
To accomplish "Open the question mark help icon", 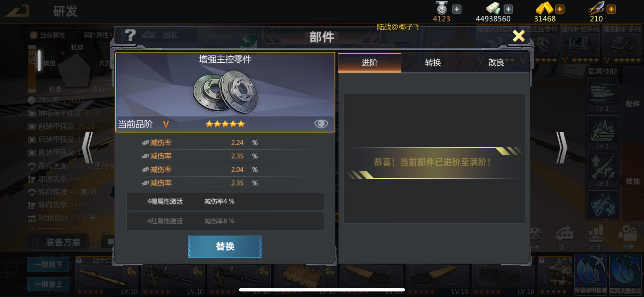I will point(130,35).
